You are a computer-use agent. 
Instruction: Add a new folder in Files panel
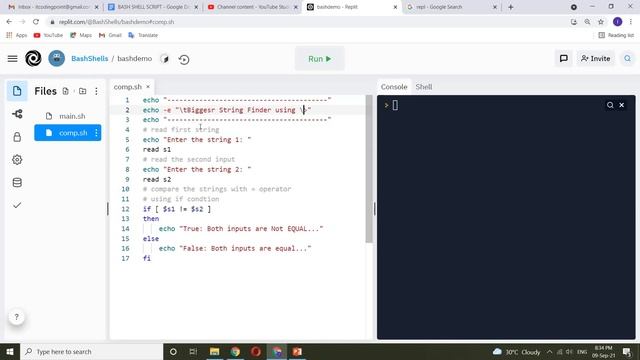tap(82, 91)
